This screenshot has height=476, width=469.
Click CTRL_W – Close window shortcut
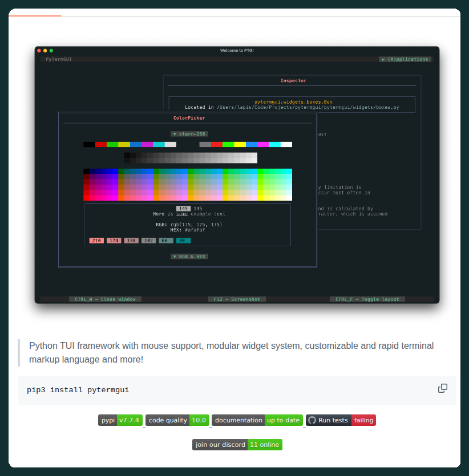click(105, 299)
